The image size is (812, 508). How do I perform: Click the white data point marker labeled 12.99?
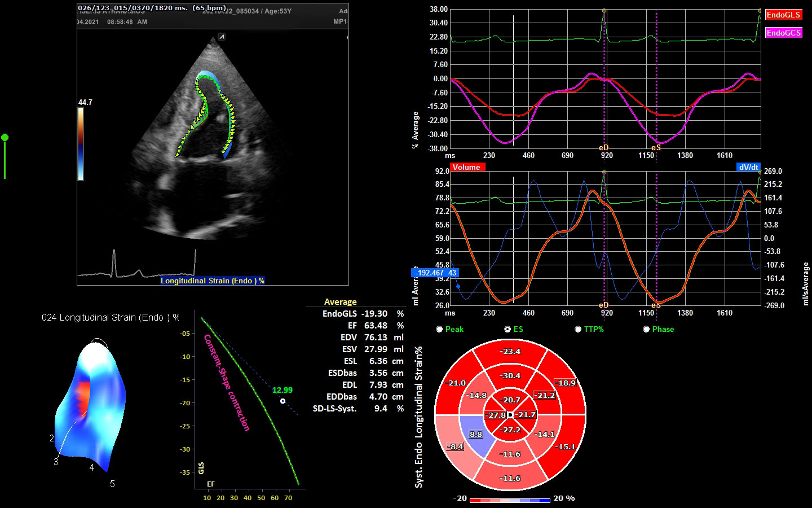coord(283,401)
